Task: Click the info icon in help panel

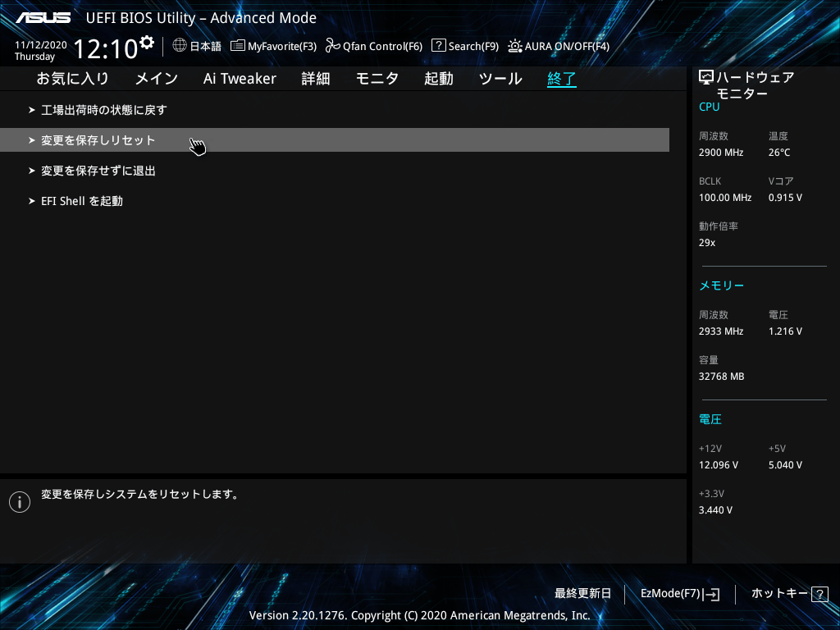Action: 19,503
